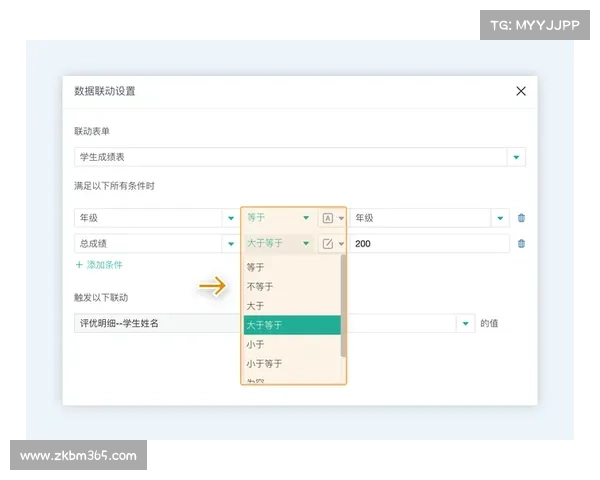Delete the 年级 condition row
Image resolution: width=600 pixels, height=480 pixels.
click(x=521, y=218)
